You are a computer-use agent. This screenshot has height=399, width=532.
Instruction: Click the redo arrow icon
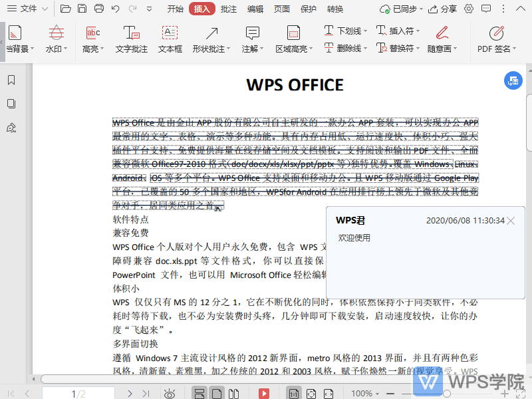point(132,9)
